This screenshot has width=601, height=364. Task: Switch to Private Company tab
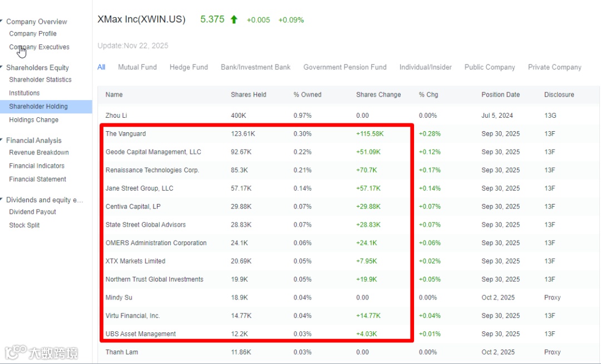[x=555, y=67]
